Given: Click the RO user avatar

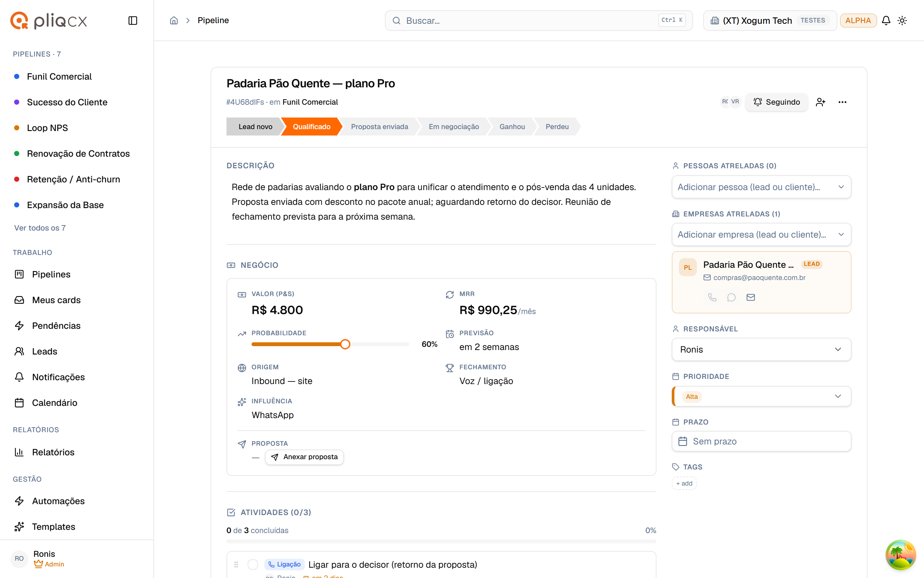Looking at the screenshot, I should point(19,558).
